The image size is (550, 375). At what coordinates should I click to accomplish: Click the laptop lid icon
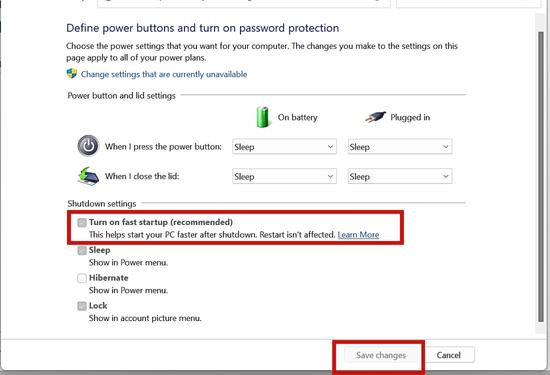point(88,176)
